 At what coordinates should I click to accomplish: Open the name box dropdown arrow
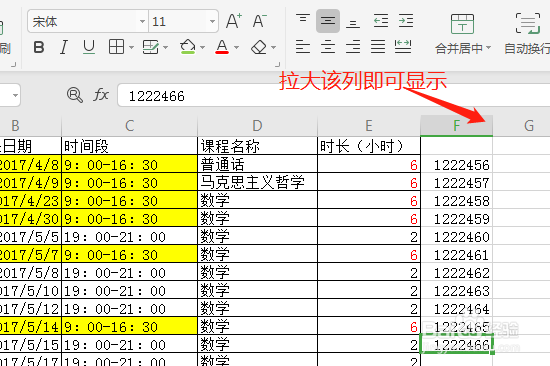coord(15,95)
